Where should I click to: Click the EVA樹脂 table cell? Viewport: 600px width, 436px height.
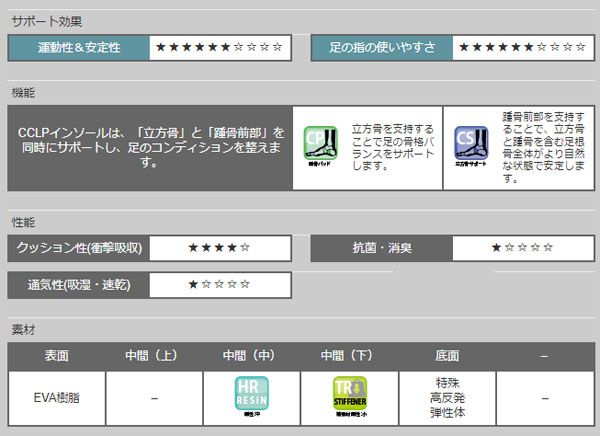click(x=56, y=397)
